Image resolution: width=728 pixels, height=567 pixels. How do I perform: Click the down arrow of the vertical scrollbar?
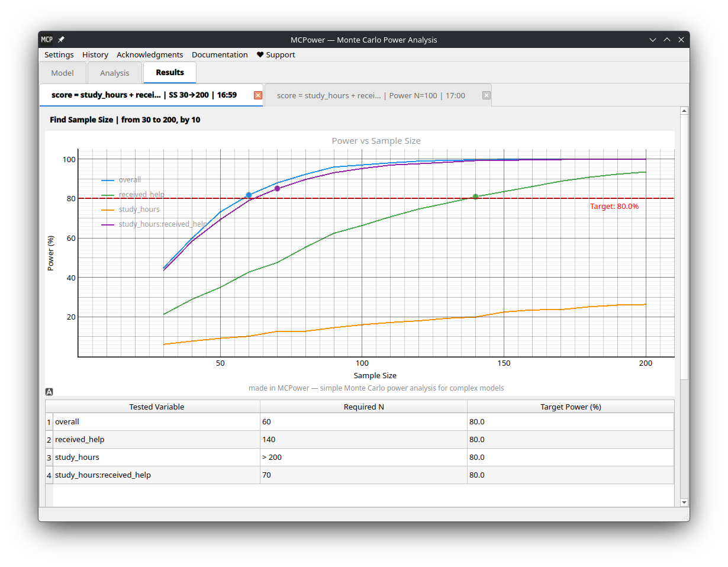(x=684, y=501)
